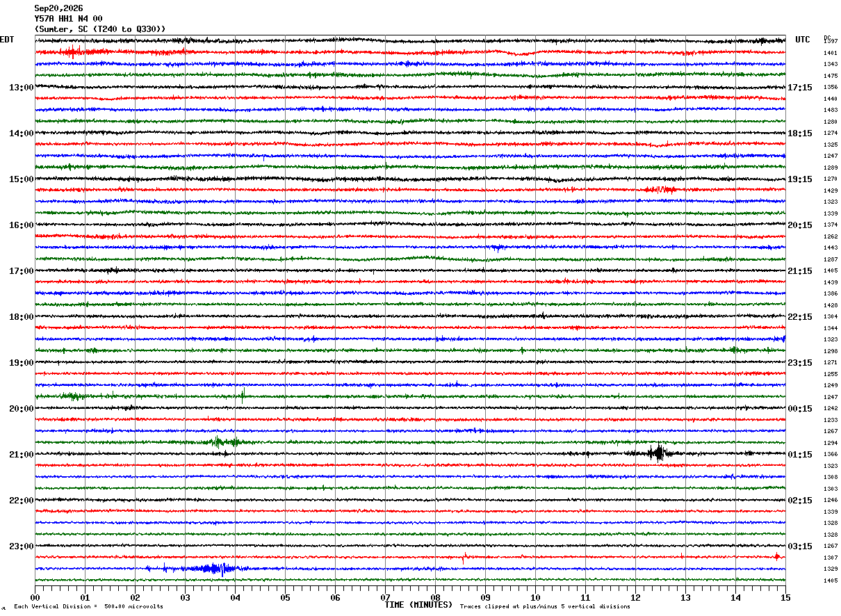Click the 17:15 UTC time label
Image resolution: width=841 pixels, height=616 pixels.
(x=800, y=88)
